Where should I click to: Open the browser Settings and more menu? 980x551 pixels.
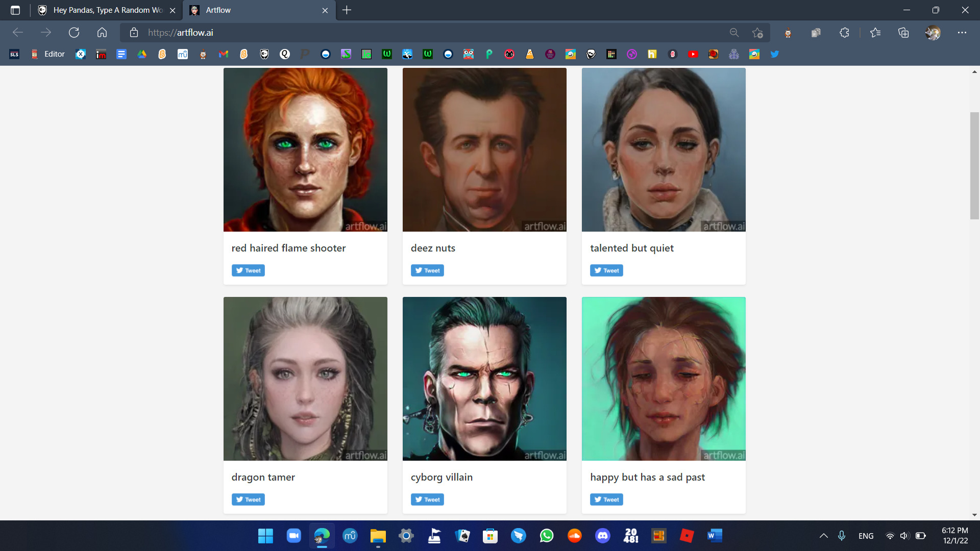coord(962,33)
